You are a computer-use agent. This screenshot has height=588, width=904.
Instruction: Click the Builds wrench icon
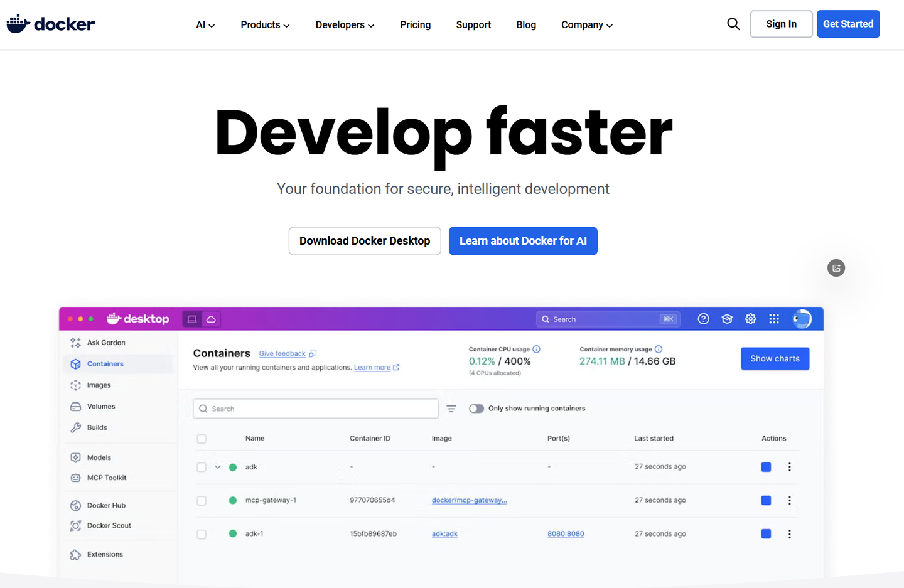pos(75,427)
